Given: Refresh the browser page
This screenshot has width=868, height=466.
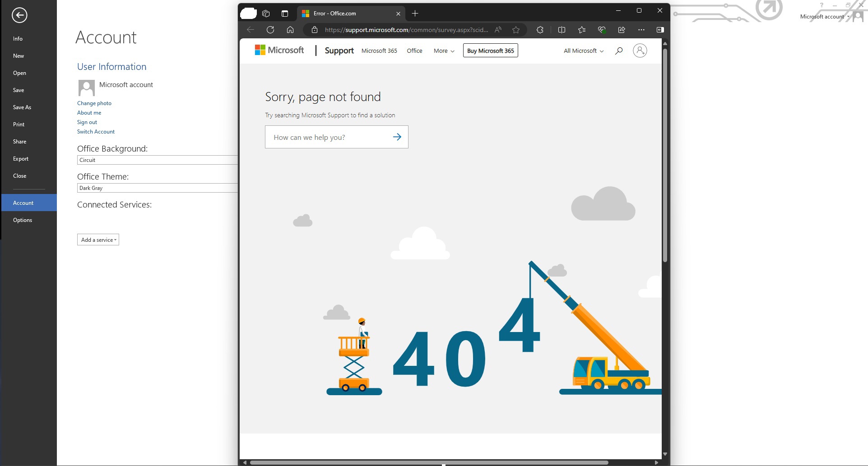Looking at the screenshot, I should tap(270, 30).
